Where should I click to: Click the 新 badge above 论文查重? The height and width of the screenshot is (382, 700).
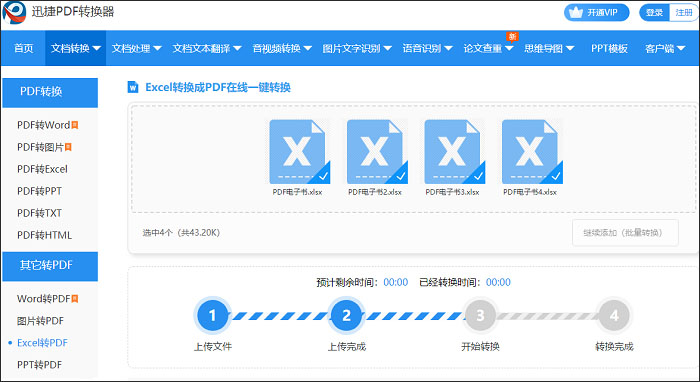tap(512, 37)
